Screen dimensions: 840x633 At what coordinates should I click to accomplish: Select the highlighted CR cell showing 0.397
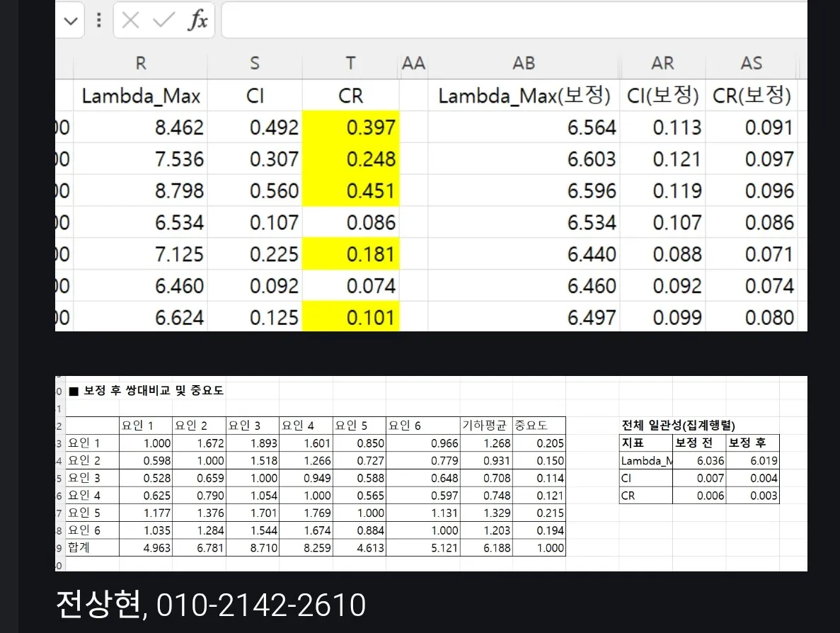350,127
